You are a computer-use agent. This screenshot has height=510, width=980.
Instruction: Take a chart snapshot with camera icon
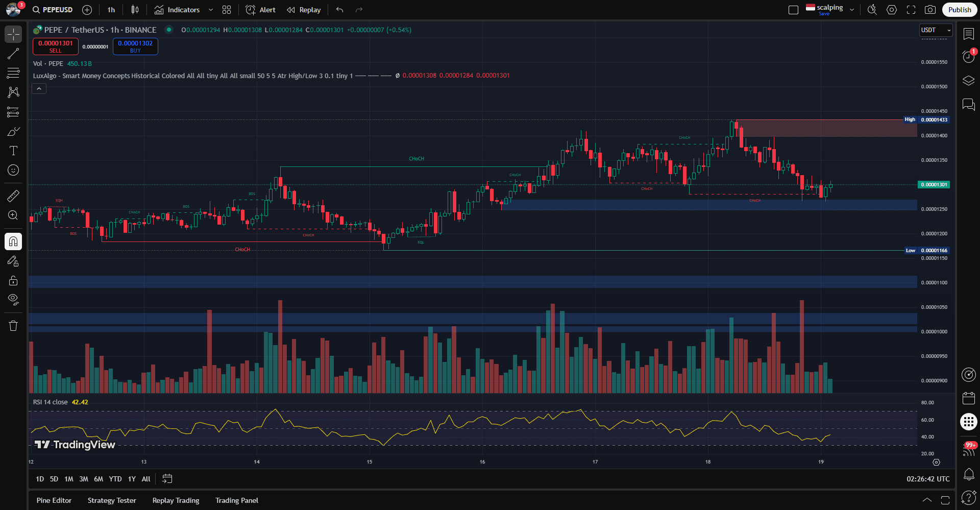coord(930,10)
